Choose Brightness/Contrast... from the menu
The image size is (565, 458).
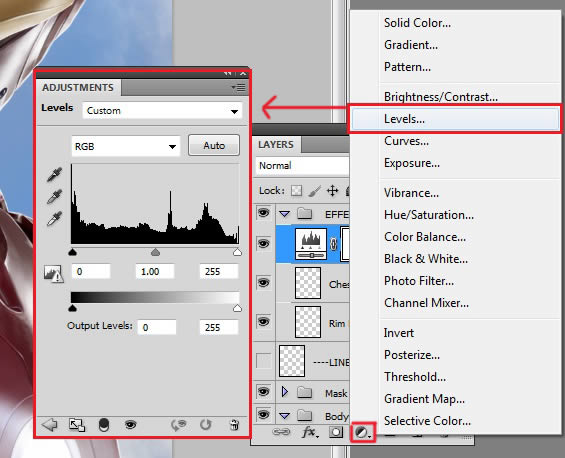pos(441,97)
